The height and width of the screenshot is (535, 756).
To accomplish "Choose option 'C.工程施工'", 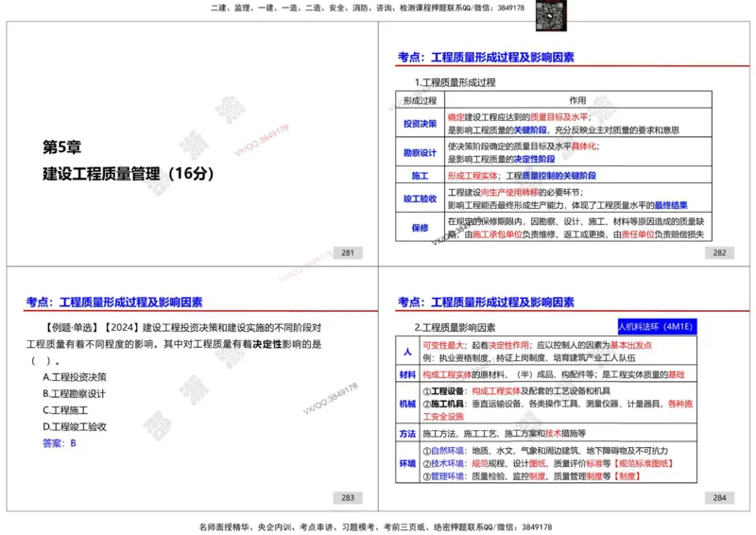I will click(x=65, y=410).
